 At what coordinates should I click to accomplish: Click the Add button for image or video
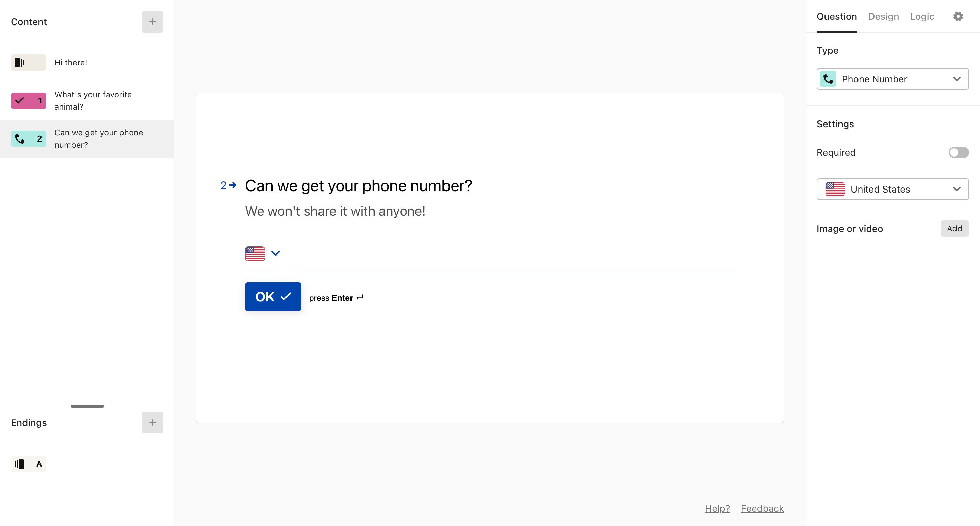pos(954,229)
